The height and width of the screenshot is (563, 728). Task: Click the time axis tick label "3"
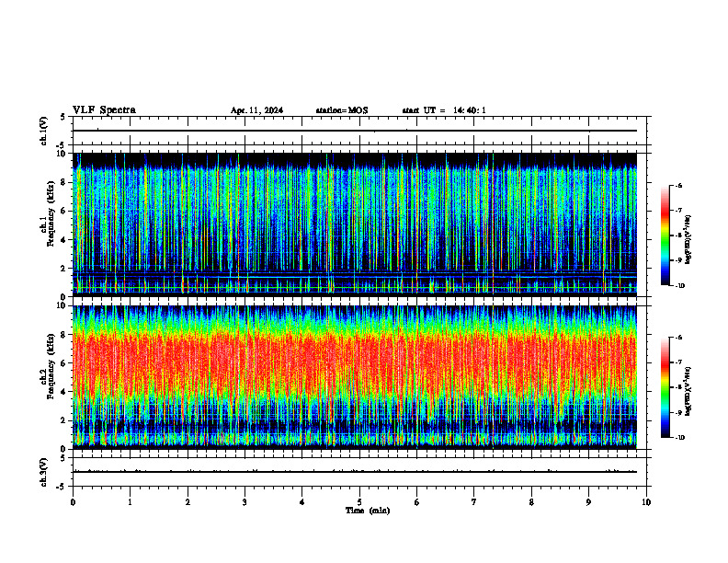tap(245, 502)
